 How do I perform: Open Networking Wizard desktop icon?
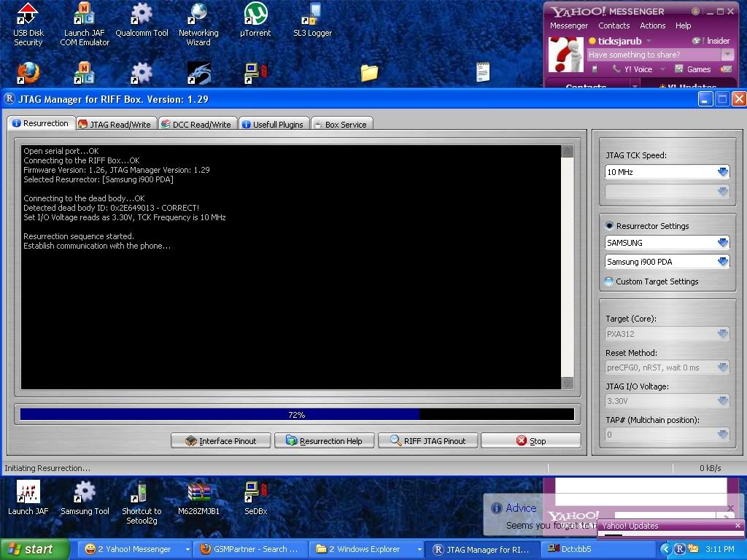click(198, 24)
